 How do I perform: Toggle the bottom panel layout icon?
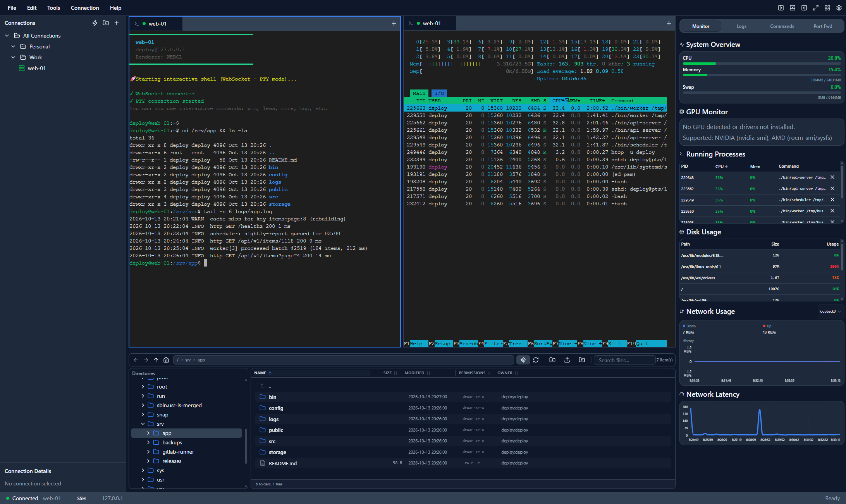(x=793, y=8)
